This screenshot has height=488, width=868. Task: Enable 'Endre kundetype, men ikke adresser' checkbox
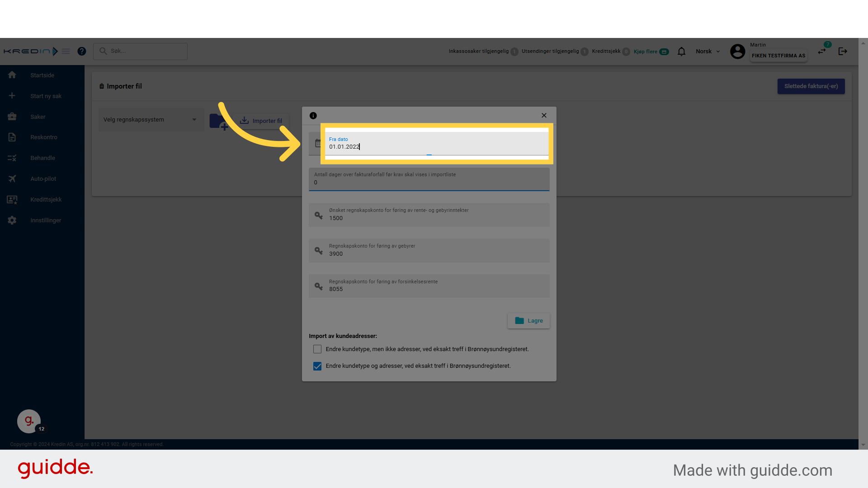317,349
